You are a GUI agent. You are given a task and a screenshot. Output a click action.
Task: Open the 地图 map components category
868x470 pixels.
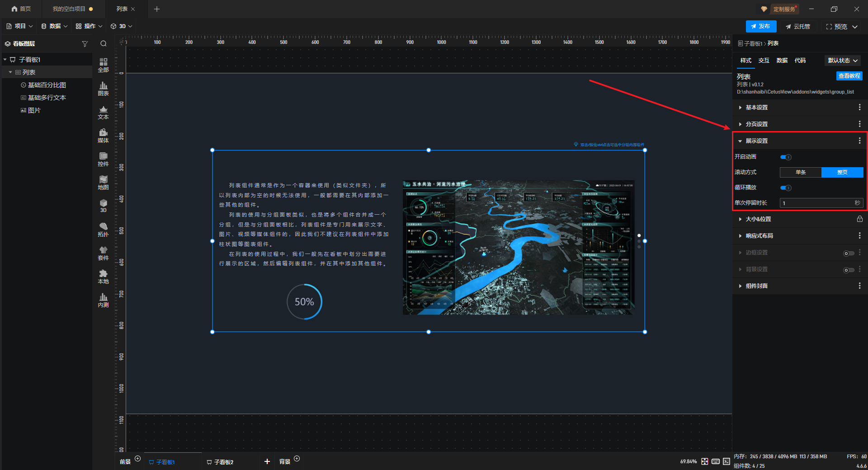pyautogui.click(x=103, y=183)
